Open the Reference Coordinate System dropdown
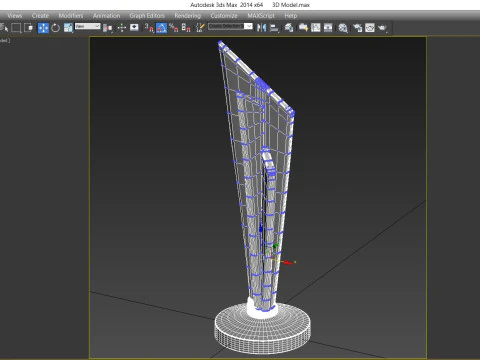Viewport: 480px width, 360px height. tap(88, 26)
